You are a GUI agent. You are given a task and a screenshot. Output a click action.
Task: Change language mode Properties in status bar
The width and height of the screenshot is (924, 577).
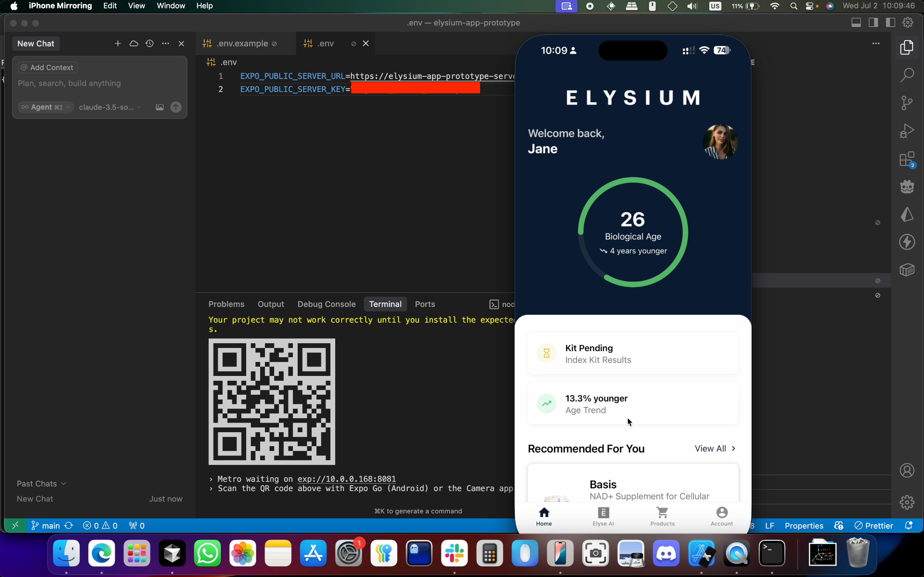click(x=804, y=526)
